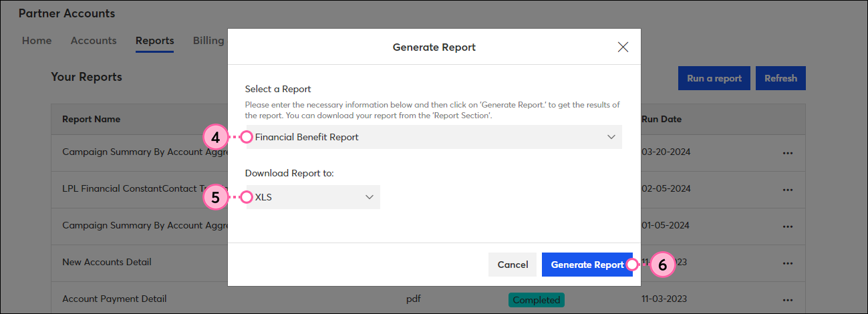Refresh the reports list

[x=780, y=78]
